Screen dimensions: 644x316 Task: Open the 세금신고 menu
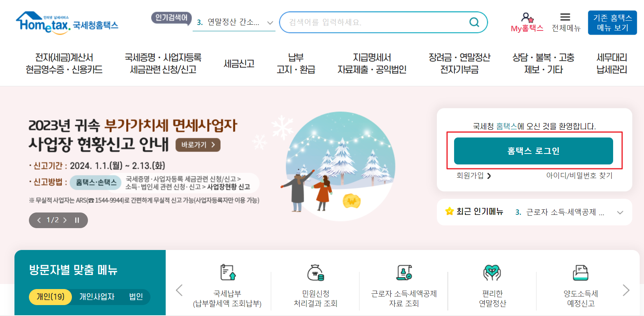coord(239,64)
